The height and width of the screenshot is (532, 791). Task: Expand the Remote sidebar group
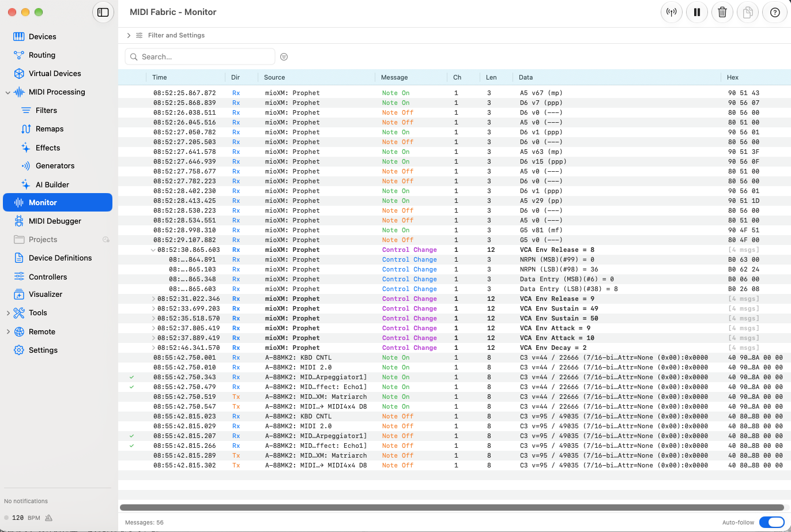point(7,332)
